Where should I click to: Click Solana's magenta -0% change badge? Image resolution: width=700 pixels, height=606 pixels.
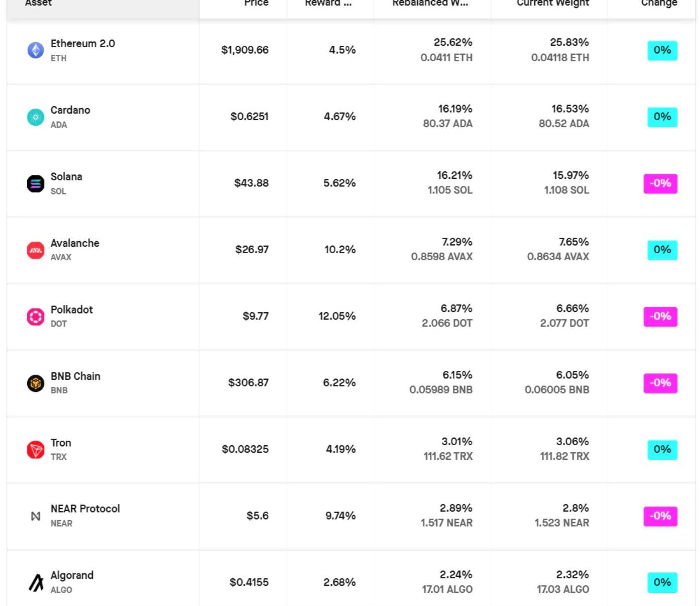pos(660,183)
